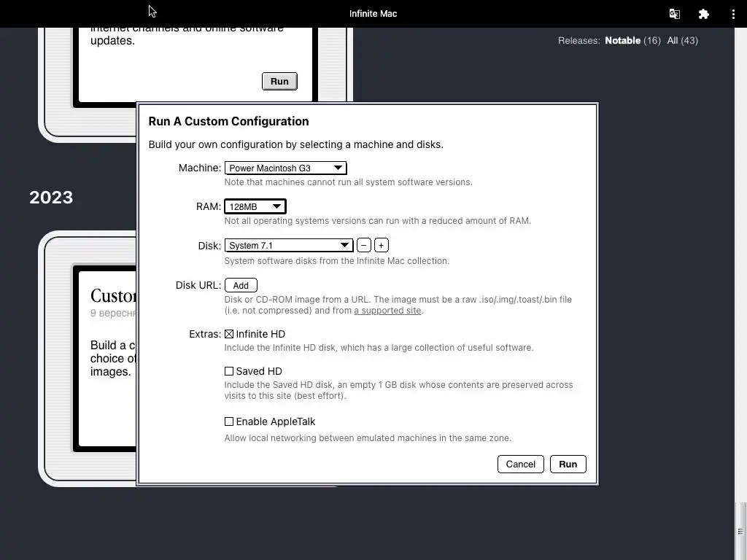Screen dimensions: 747x560
Task: Open the browser translate icon
Action: pos(675,14)
